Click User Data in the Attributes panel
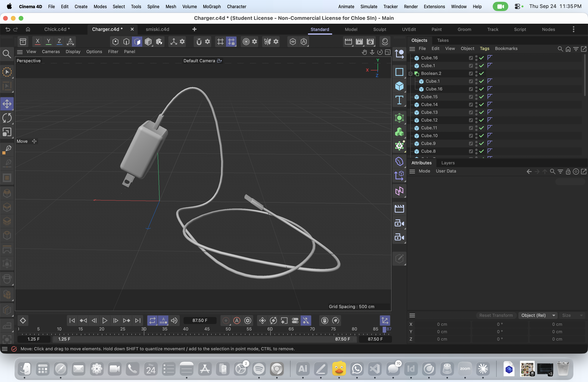This screenshot has height=382, width=588. click(x=446, y=171)
